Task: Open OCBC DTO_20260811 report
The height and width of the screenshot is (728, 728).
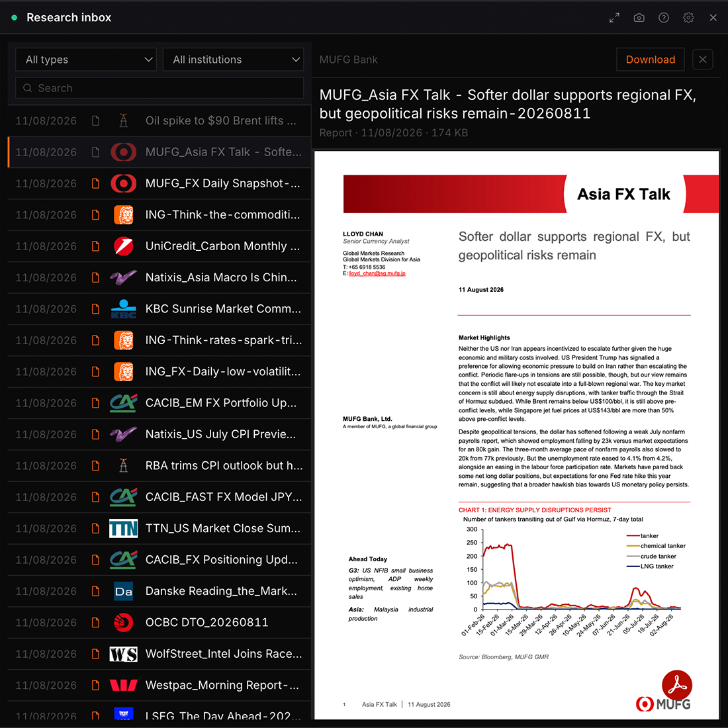Action: (159, 622)
